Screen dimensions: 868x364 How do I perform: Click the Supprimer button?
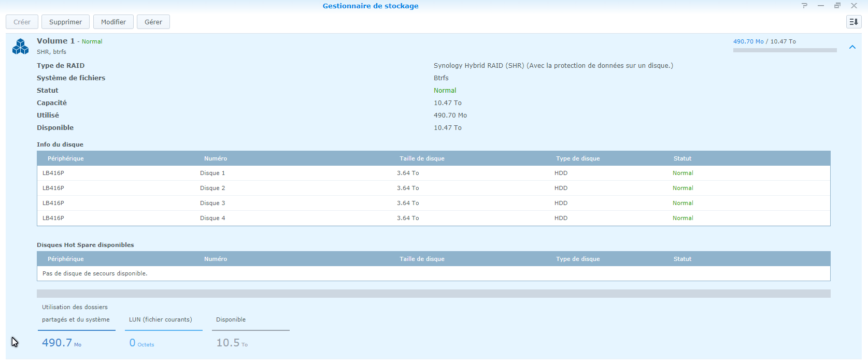(65, 22)
